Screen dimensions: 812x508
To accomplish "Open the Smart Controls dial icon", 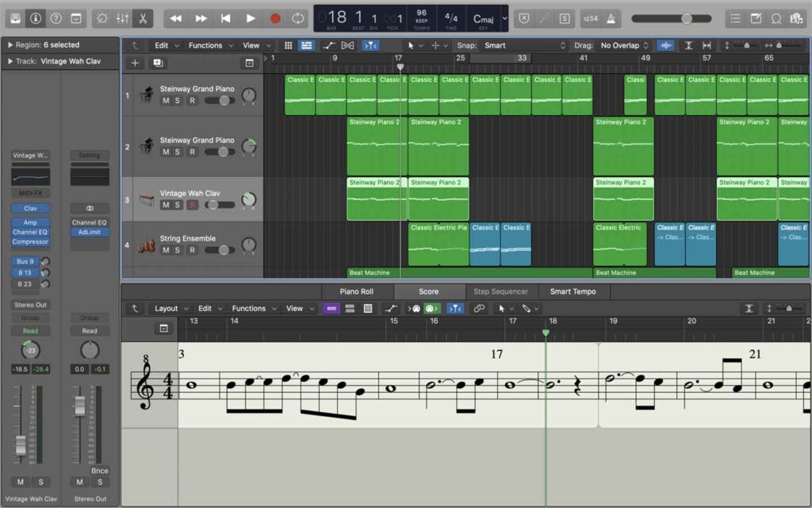I will point(102,19).
